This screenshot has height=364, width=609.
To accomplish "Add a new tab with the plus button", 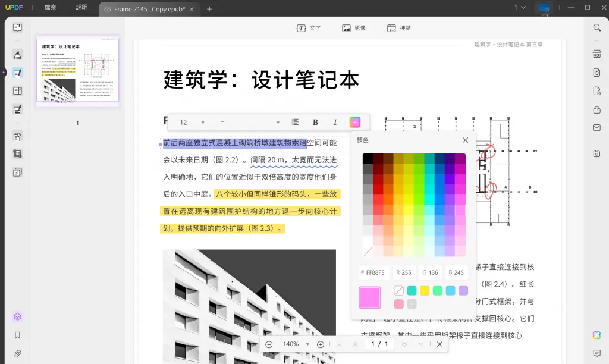I will 209,9.
